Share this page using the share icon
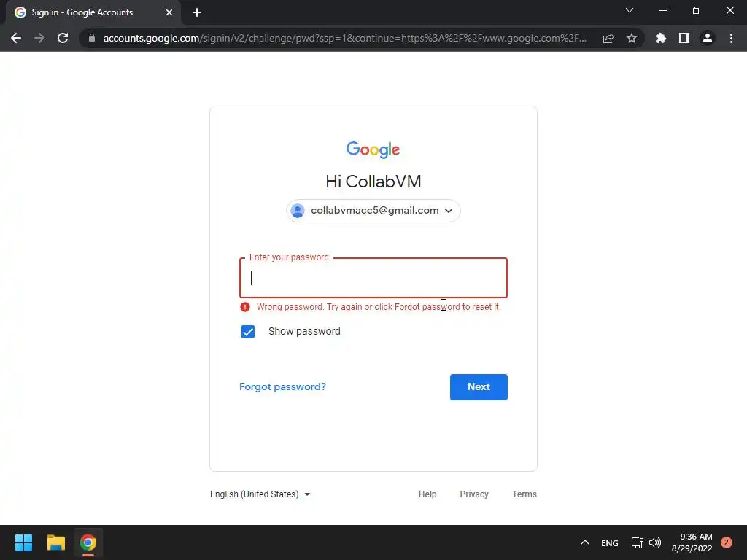This screenshot has height=560, width=747. (x=608, y=38)
